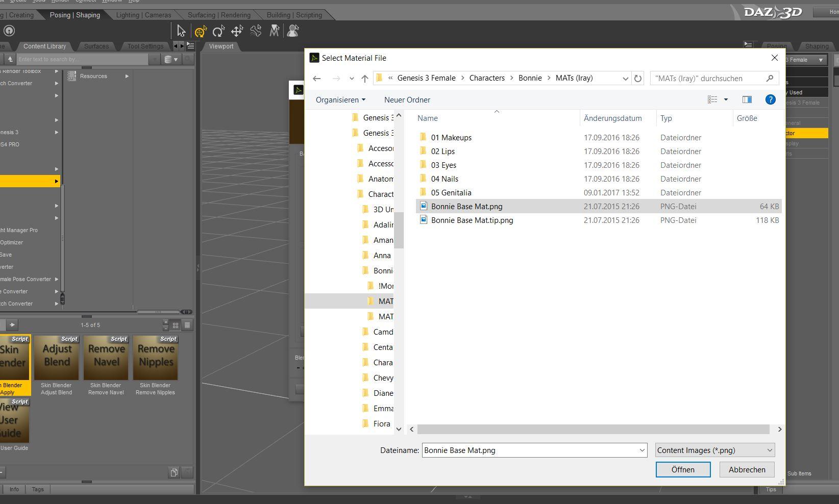839x504 pixels.
Task: Click search magnifier in file dialog
Action: point(770,78)
